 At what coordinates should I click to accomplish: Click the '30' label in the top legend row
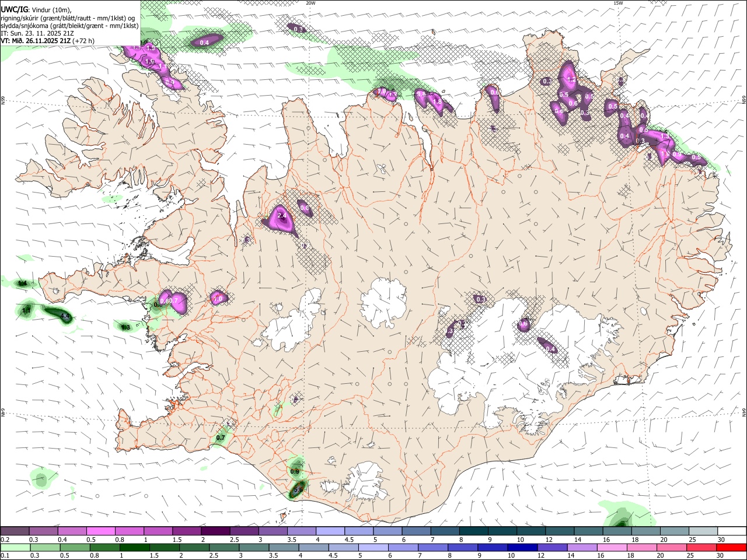point(721,540)
